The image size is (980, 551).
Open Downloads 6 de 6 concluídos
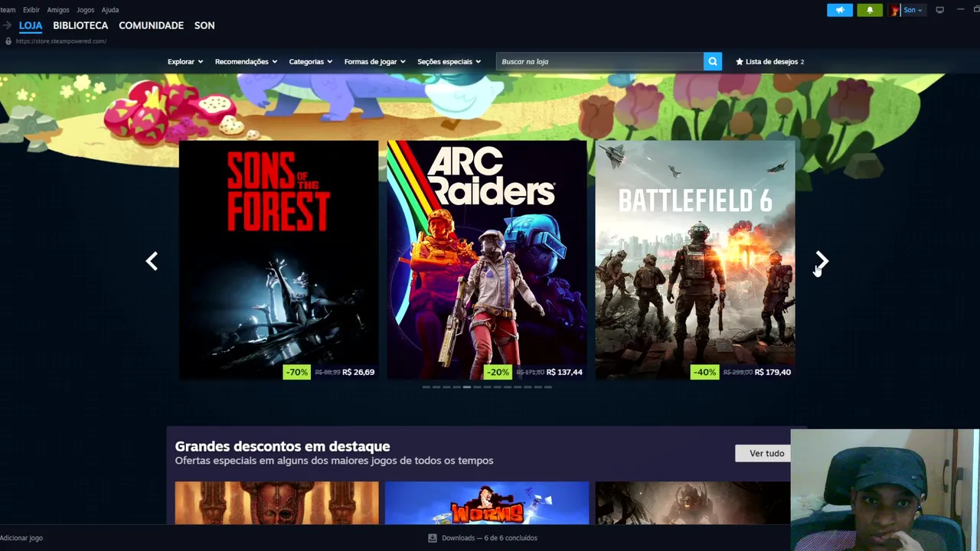[482, 538]
